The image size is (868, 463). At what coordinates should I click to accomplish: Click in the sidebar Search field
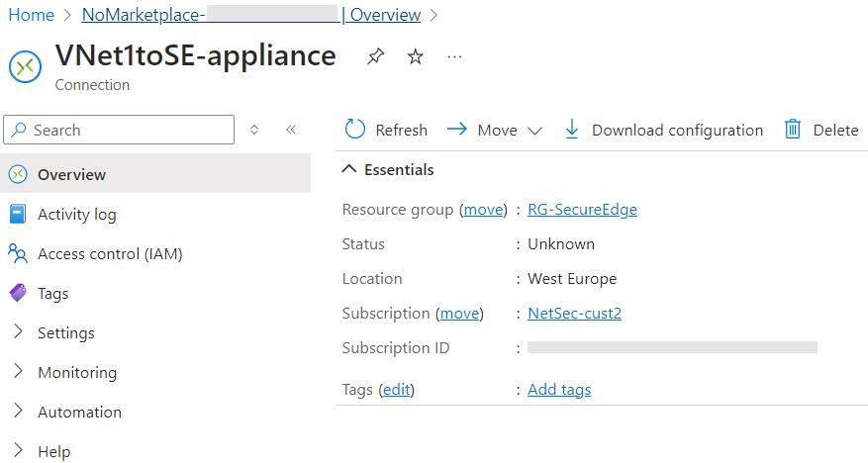tap(129, 130)
